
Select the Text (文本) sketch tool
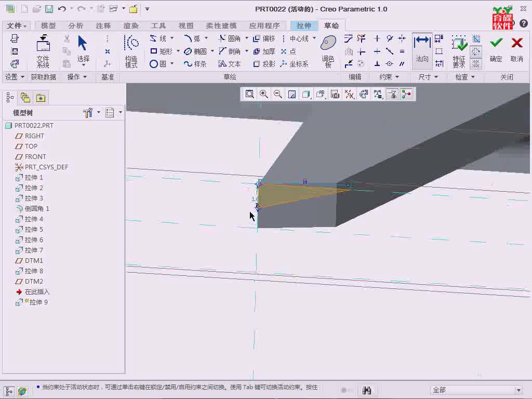(x=229, y=64)
